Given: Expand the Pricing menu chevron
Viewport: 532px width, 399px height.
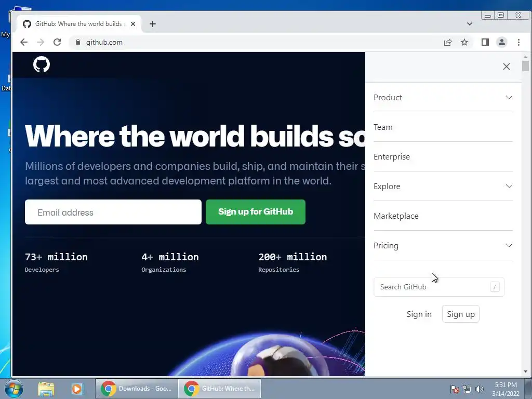Looking at the screenshot, I should [x=509, y=245].
